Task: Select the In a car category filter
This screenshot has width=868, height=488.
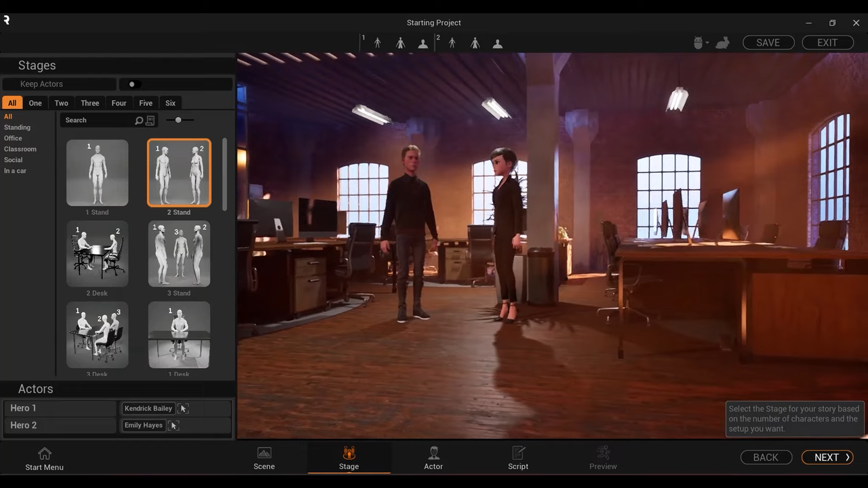Action: tap(15, 170)
